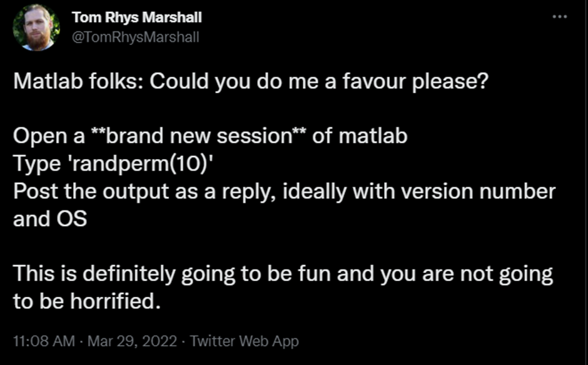Open the Tom Rhys Marshall display name

(x=137, y=18)
